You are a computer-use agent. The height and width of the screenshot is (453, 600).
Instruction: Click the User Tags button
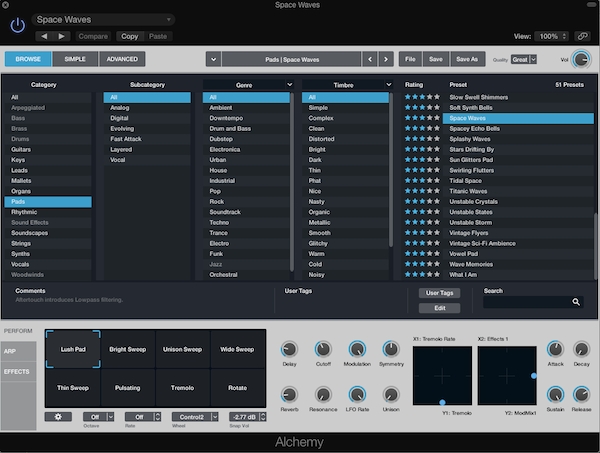[439, 293]
